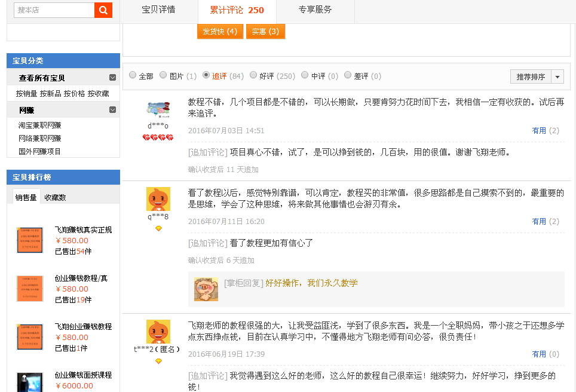Click the yellow diamond badge under t***2
The image size is (576, 392).
[158, 361]
